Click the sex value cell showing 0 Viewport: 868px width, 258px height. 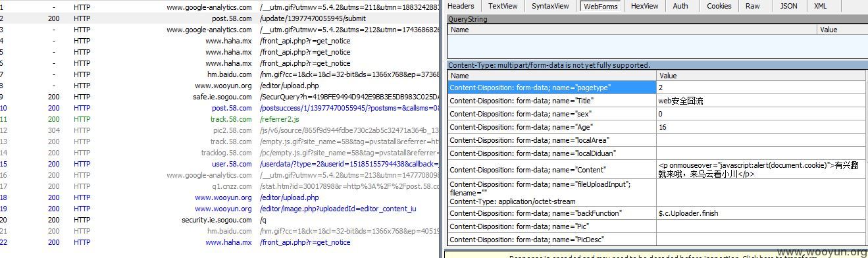pyautogui.click(x=761, y=114)
